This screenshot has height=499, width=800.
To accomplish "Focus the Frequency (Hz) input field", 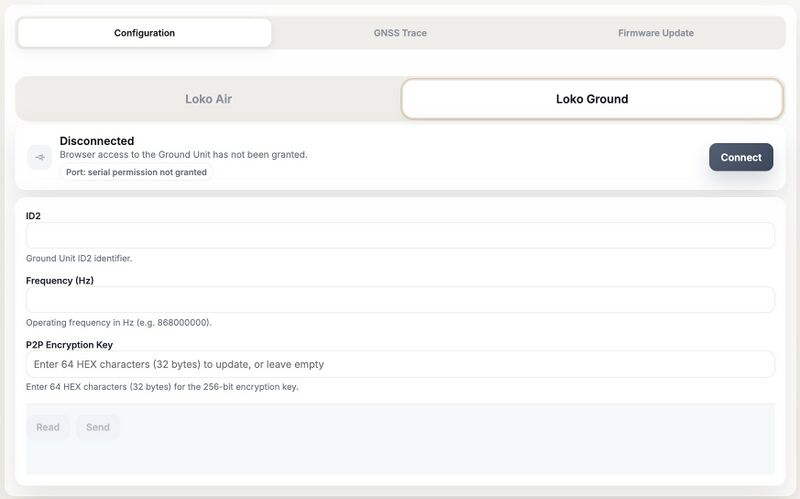I will point(400,300).
